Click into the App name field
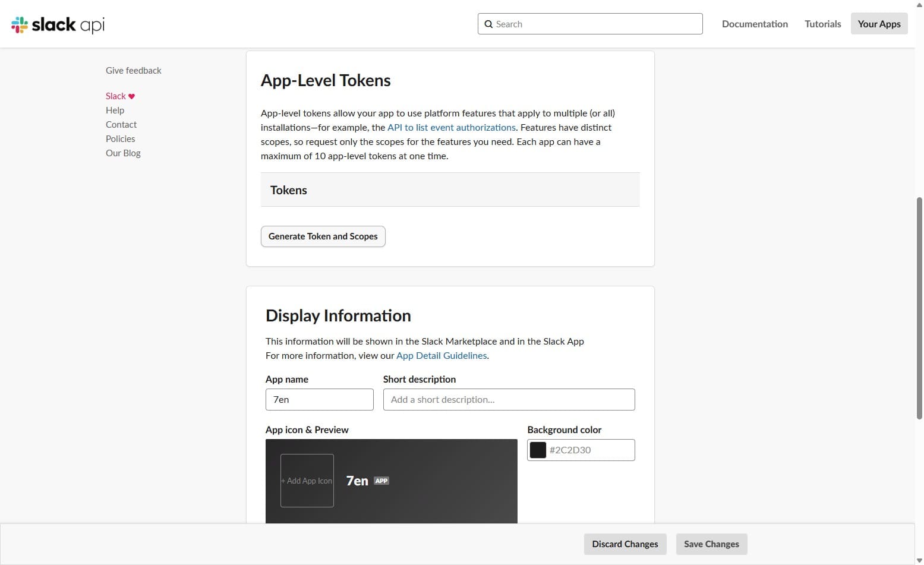The image size is (924, 565). pyautogui.click(x=320, y=399)
